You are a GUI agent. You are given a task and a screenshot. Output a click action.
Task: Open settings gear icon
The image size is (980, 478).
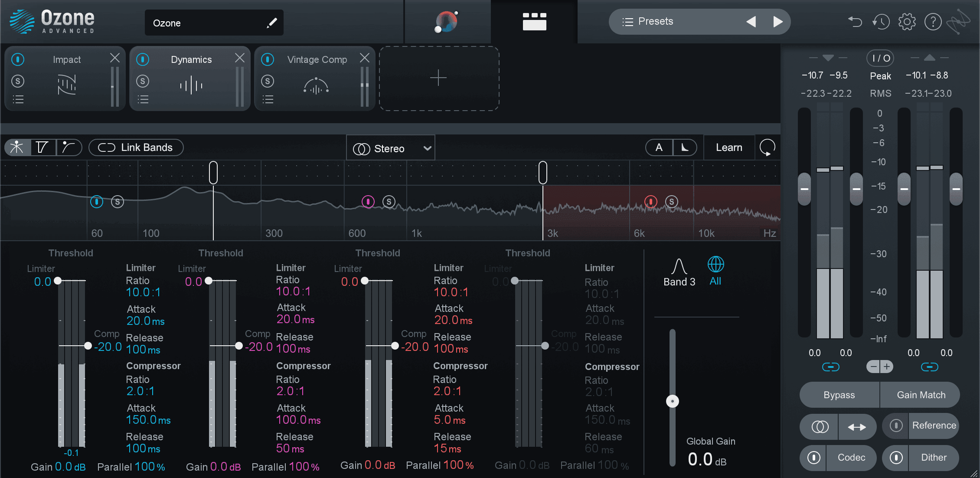coord(907,22)
